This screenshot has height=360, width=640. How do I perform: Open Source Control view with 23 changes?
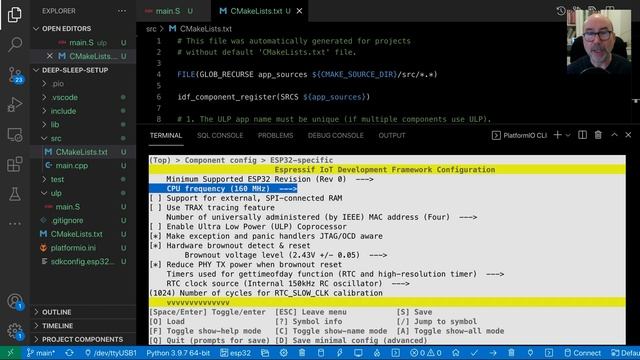coord(16,75)
